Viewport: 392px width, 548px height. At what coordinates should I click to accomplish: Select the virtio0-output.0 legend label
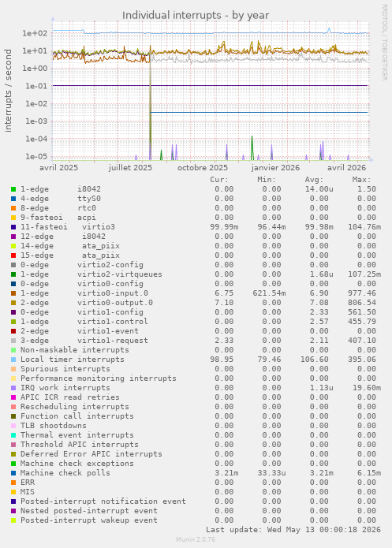115,303
